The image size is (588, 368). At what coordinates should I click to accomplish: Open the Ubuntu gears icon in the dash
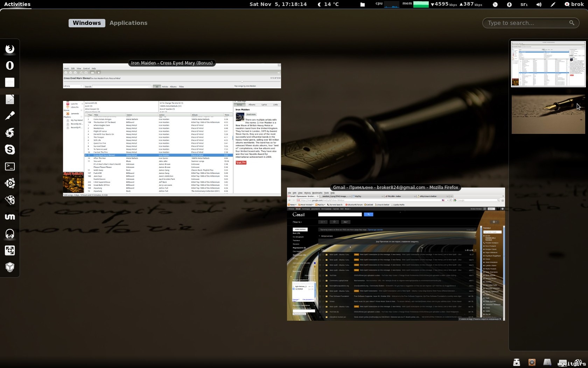[10, 183]
